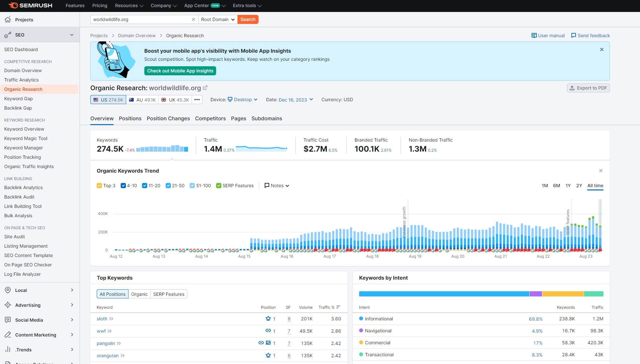
Task: Click the orange Search button
Action: (x=248, y=19)
